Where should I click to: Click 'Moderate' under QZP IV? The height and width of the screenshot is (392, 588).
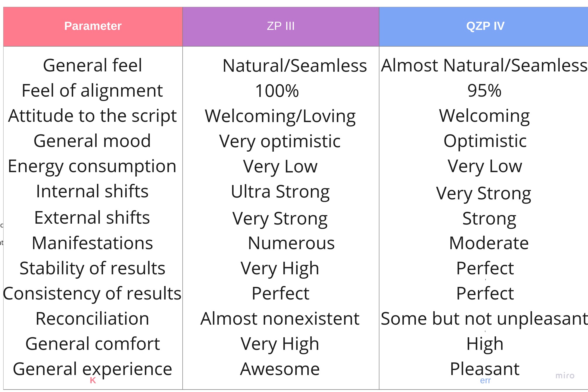tap(489, 243)
